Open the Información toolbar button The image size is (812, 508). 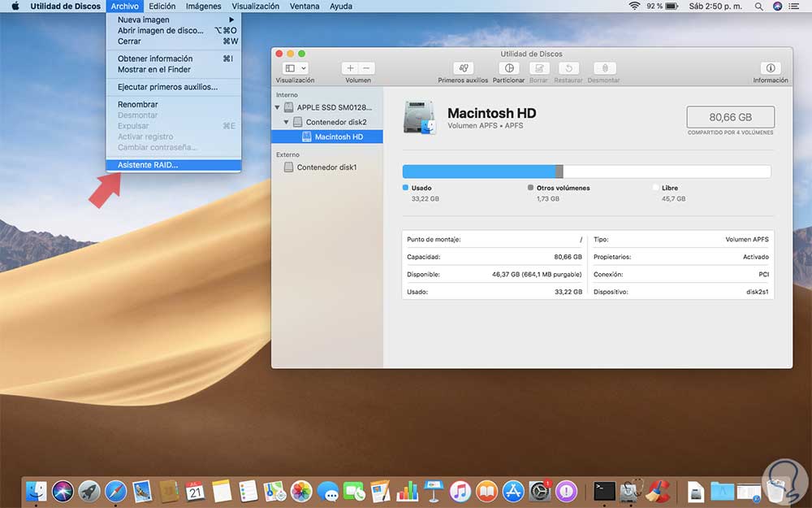(770, 68)
